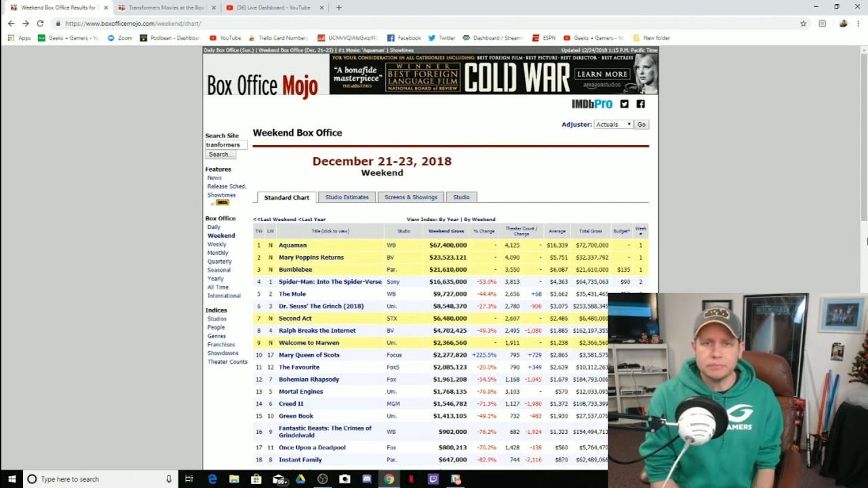868x488 pixels.
Task: Click the Windows search box
Action: 101,479
